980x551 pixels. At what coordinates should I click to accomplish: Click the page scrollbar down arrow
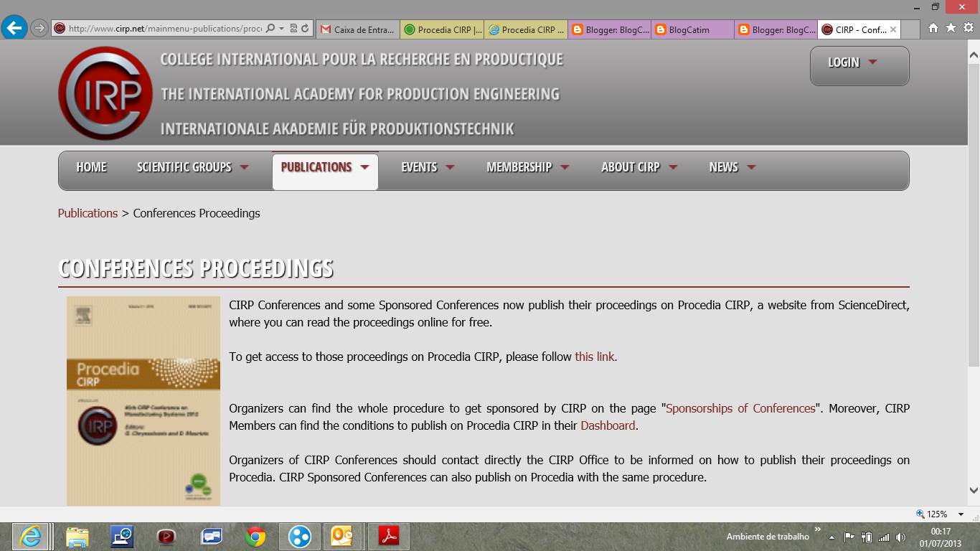tap(974, 491)
